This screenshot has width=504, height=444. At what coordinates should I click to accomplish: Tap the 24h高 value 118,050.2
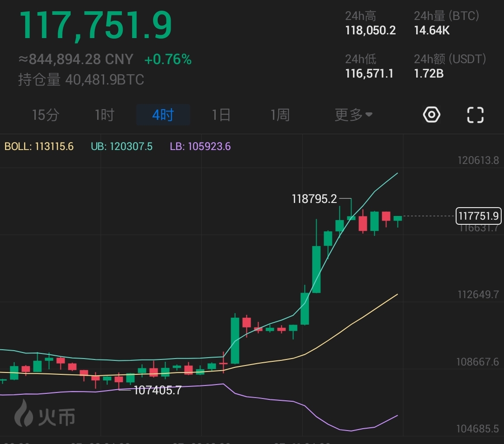point(370,31)
